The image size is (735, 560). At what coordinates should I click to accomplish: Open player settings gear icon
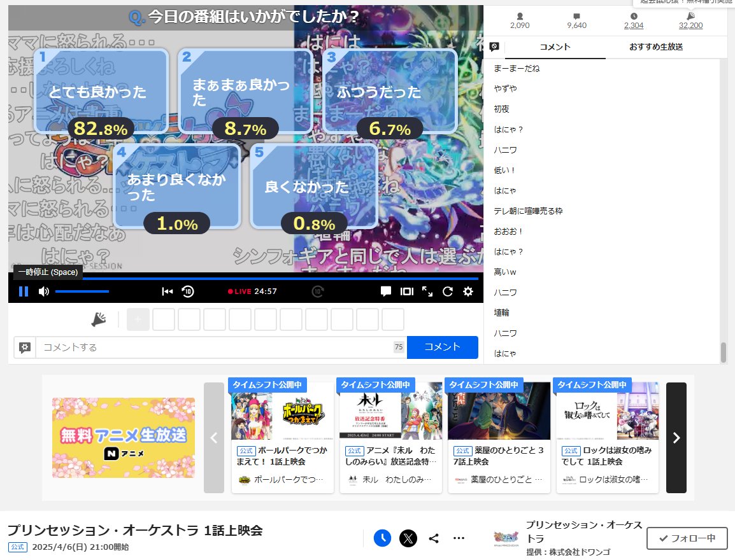467,291
